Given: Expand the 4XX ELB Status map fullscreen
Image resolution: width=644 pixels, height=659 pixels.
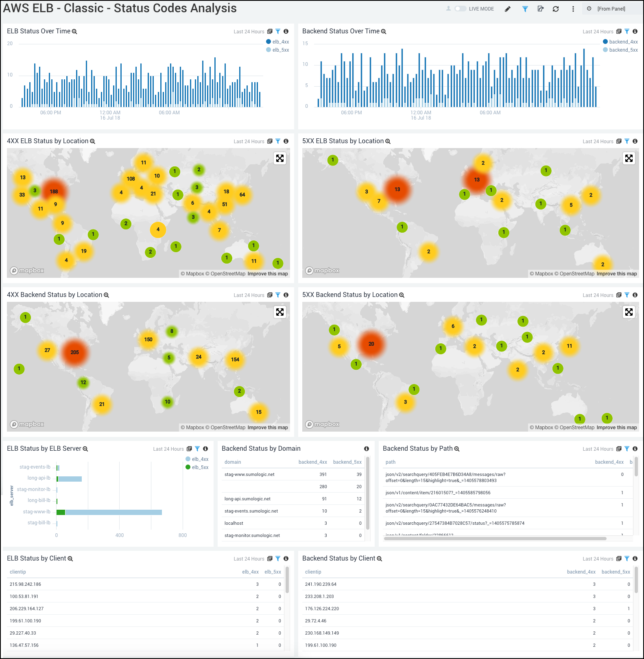Looking at the screenshot, I should pos(280,158).
